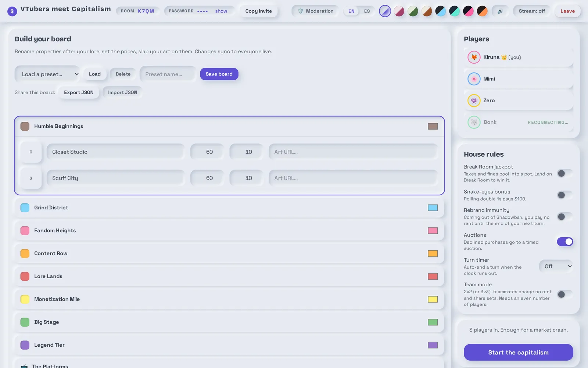
Task: Select the dark and teal theme swatch
Action: (x=455, y=11)
